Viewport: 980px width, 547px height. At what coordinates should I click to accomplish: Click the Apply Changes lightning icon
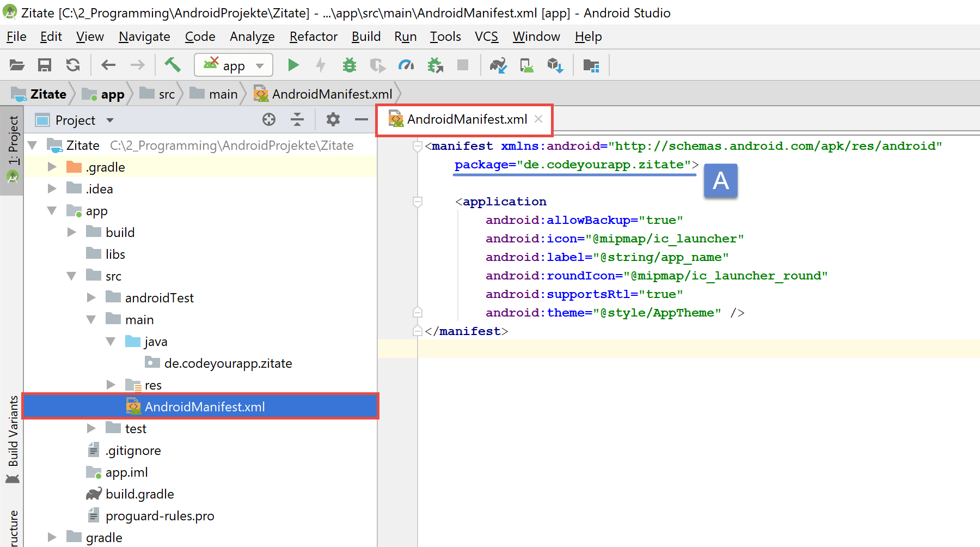pos(321,65)
